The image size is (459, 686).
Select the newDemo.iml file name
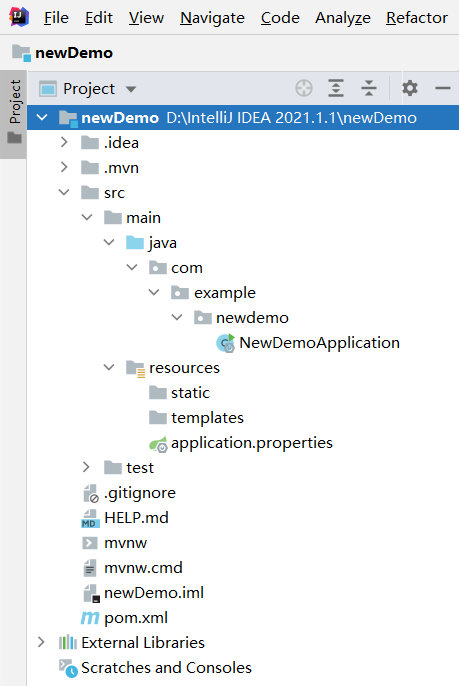154,593
